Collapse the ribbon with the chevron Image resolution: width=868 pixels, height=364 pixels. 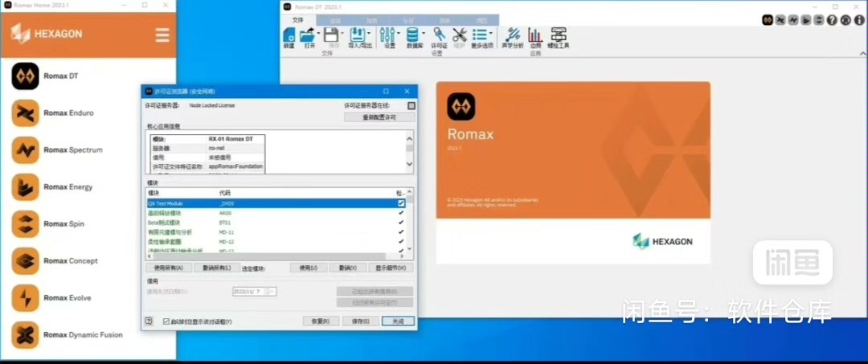pyautogui.click(x=862, y=54)
